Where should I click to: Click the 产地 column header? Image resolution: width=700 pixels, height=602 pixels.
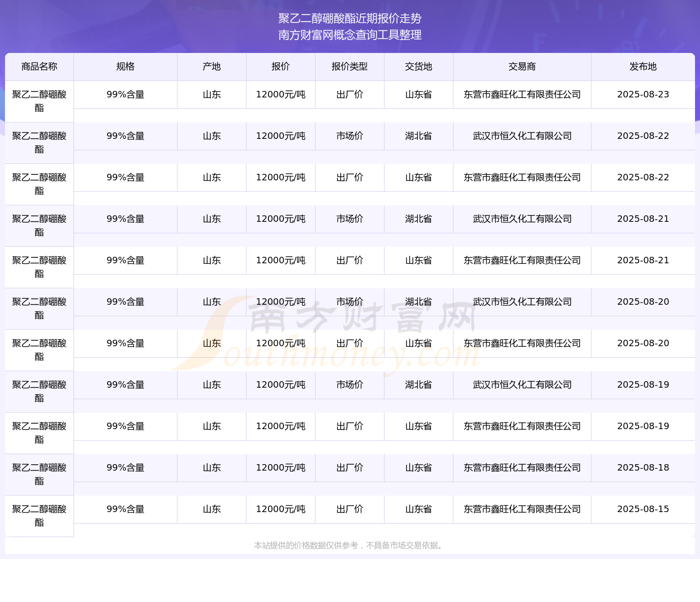[x=211, y=66]
